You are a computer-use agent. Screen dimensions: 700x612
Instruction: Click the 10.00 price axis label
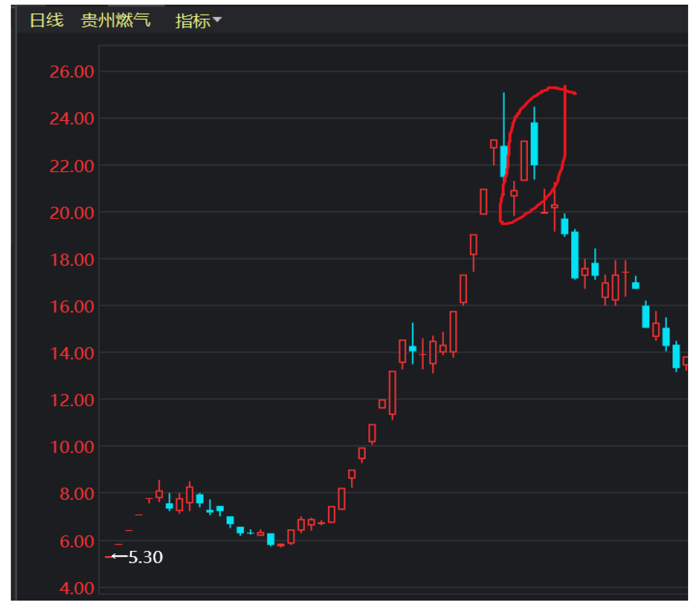(71, 447)
